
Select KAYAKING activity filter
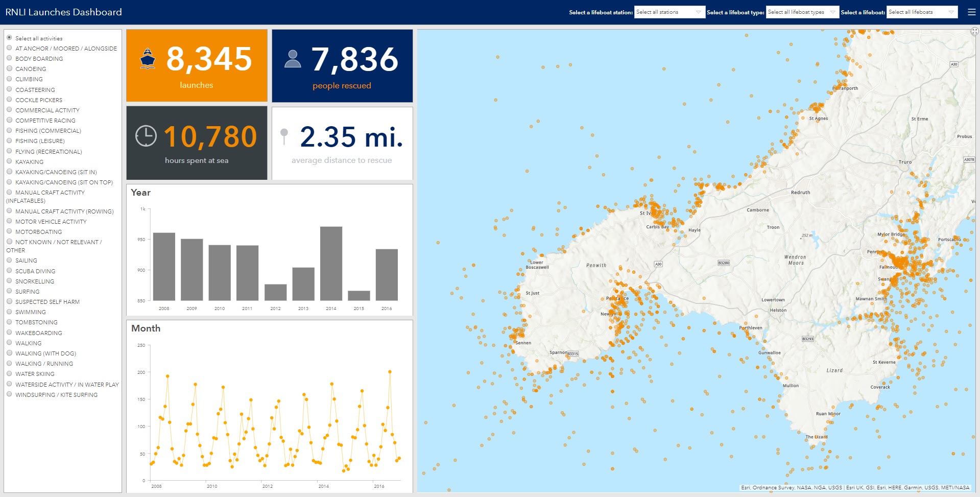(x=9, y=161)
